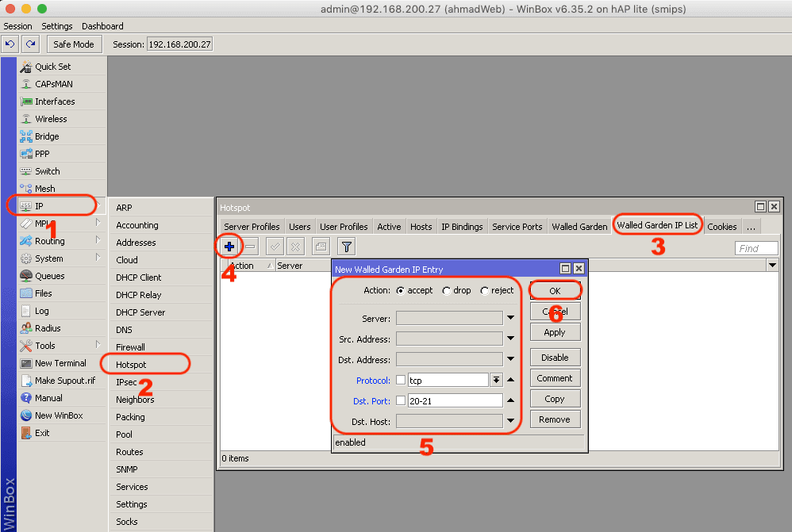This screenshot has width=792, height=532.
Task: Open the Mesh menu
Action: coord(62,188)
